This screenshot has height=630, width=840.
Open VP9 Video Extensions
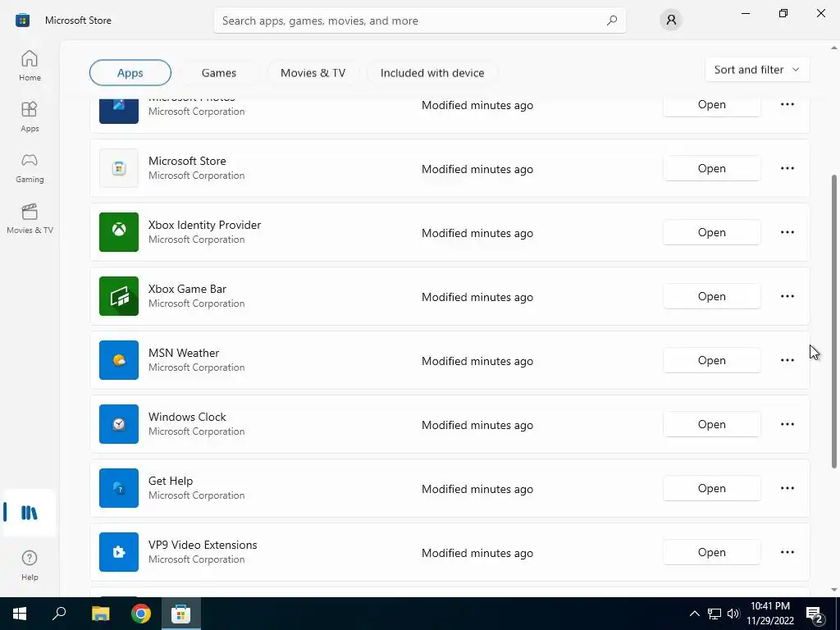click(x=711, y=552)
